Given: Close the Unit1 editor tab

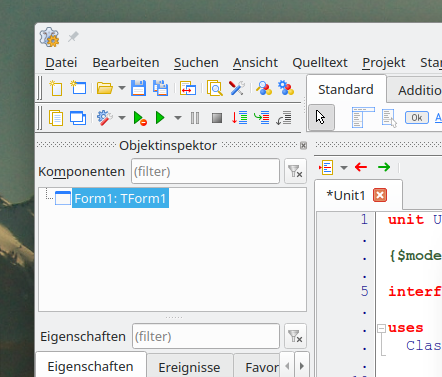Looking at the screenshot, I should pyautogui.click(x=380, y=195).
